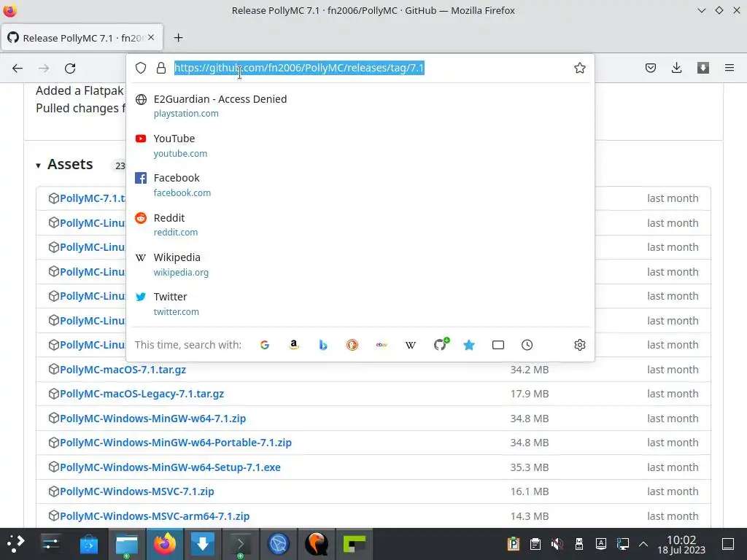Image resolution: width=747 pixels, height=560 pixels.
Task: Open the Firefox downloads panel
Action: pyautogui.click(x=676, y=68)
